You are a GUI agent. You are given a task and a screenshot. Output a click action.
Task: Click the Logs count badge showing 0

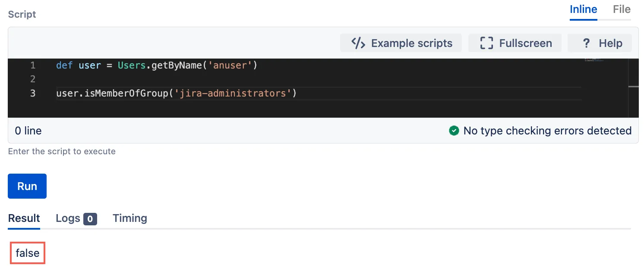tap(90, 219)
